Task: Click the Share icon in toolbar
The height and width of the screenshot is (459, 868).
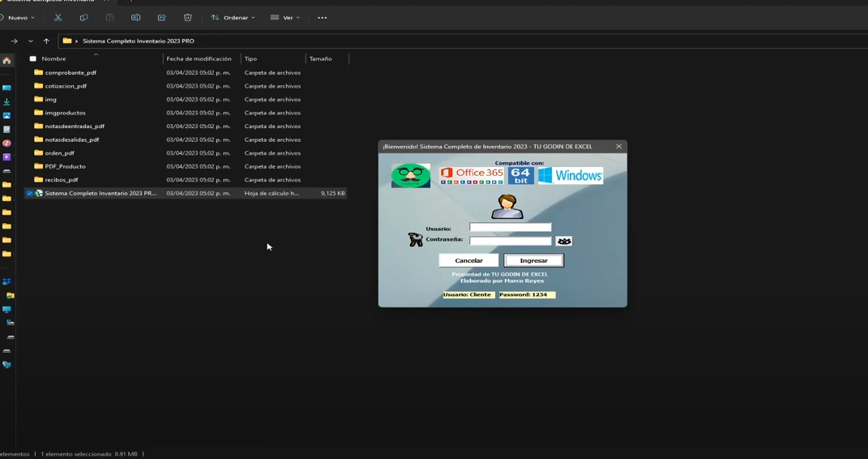Action: tap(161, 17)
